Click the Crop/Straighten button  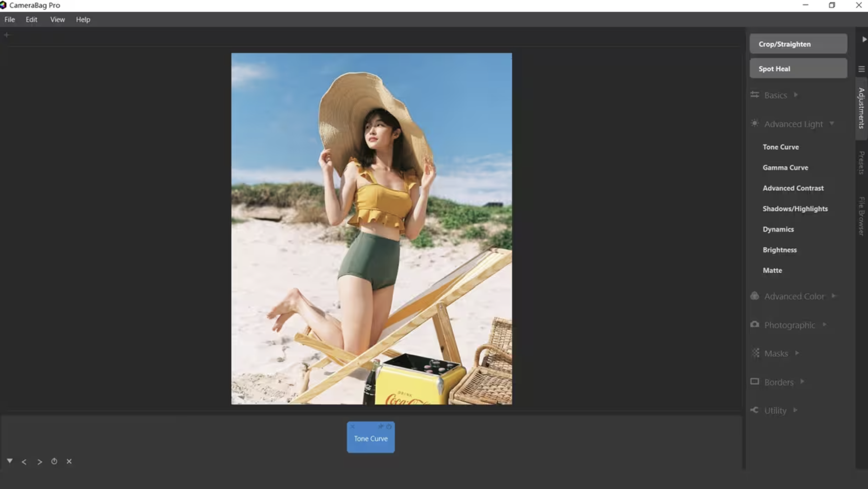(x=798, y=44)
